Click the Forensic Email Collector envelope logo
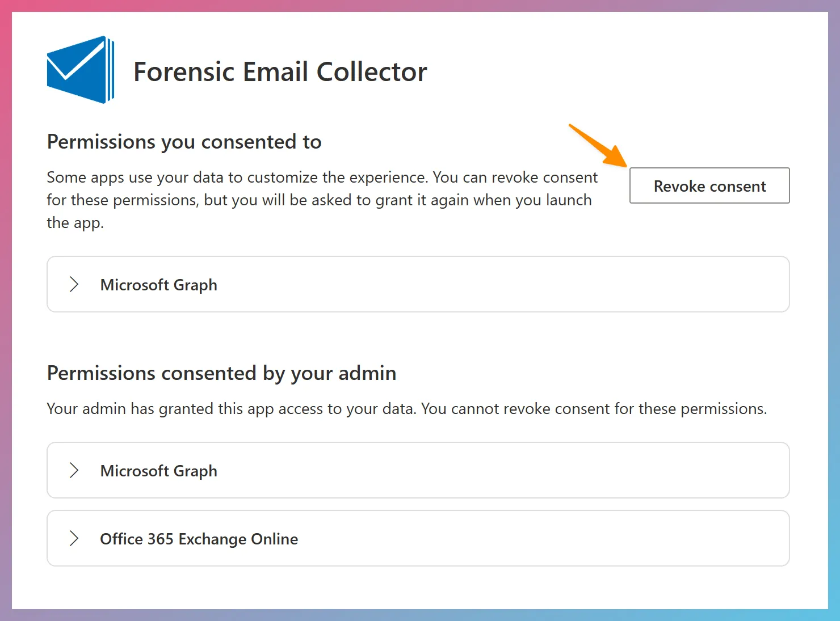The height and width of the screenshot is (621, 840). point(81,70)
